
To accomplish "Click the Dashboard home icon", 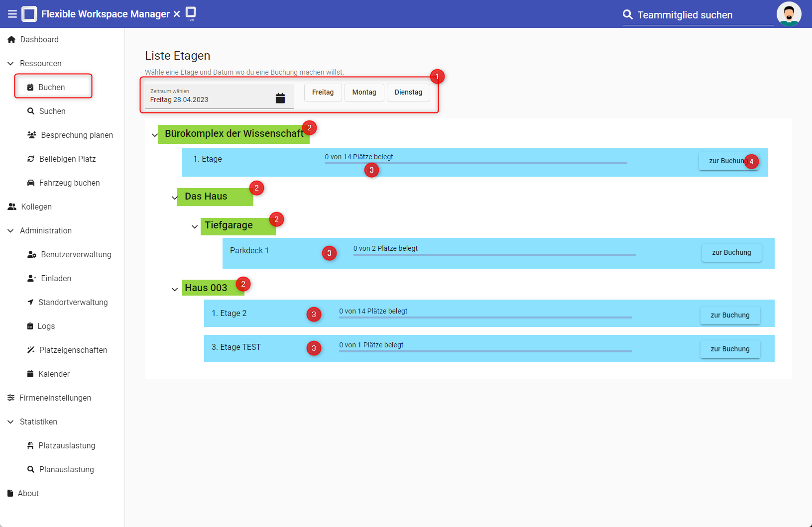I will (11, 39).
